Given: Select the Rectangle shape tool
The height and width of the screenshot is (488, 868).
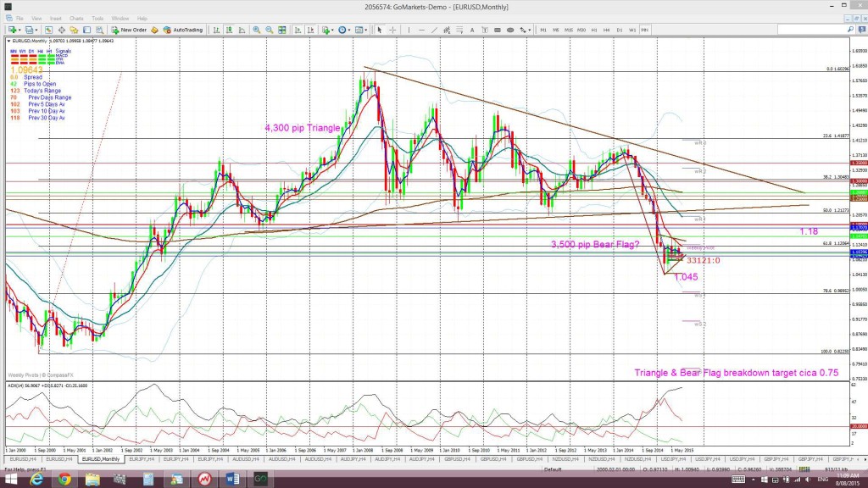Looking at the screenshot, I should pyautogui.click(x=497, y=30).
